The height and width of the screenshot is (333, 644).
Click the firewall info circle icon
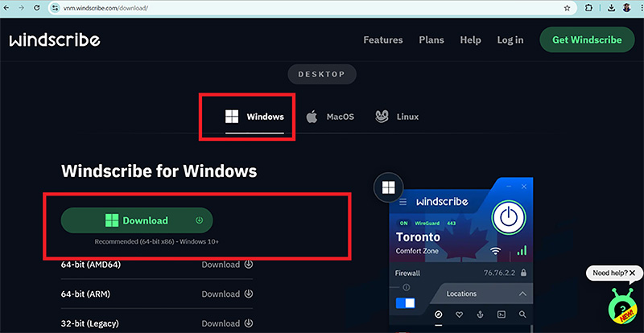tap(407, 287)
